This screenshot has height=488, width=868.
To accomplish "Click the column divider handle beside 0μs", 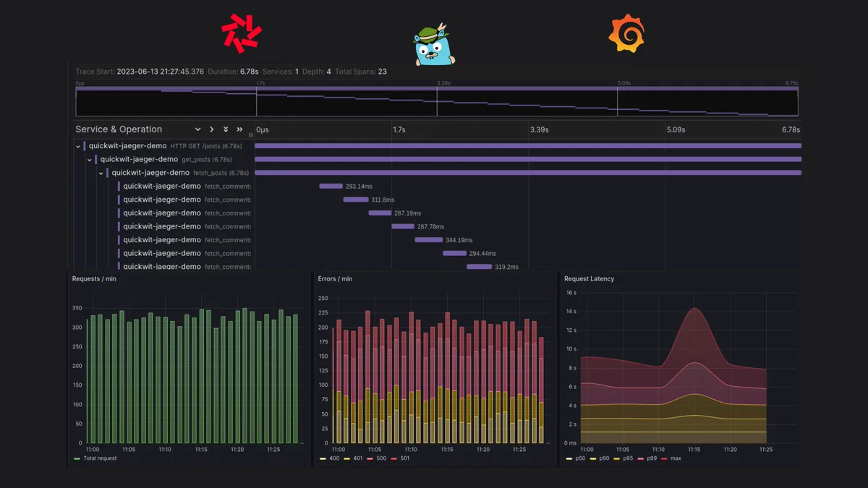I will point(251,134).
